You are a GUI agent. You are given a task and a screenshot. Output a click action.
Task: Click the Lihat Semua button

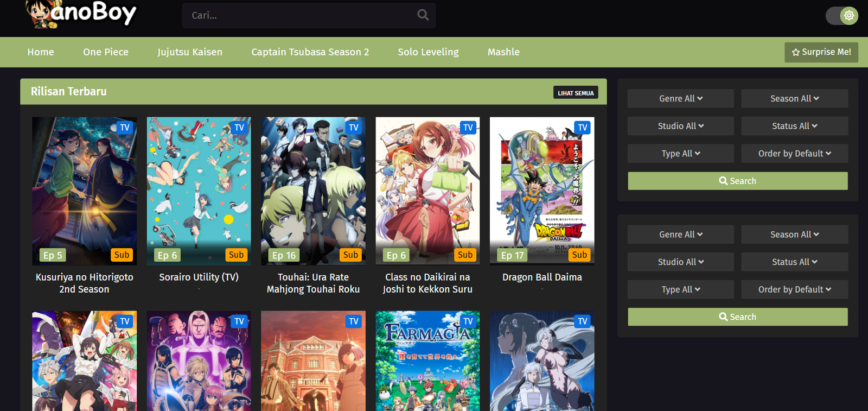click(x=576, y=93)
